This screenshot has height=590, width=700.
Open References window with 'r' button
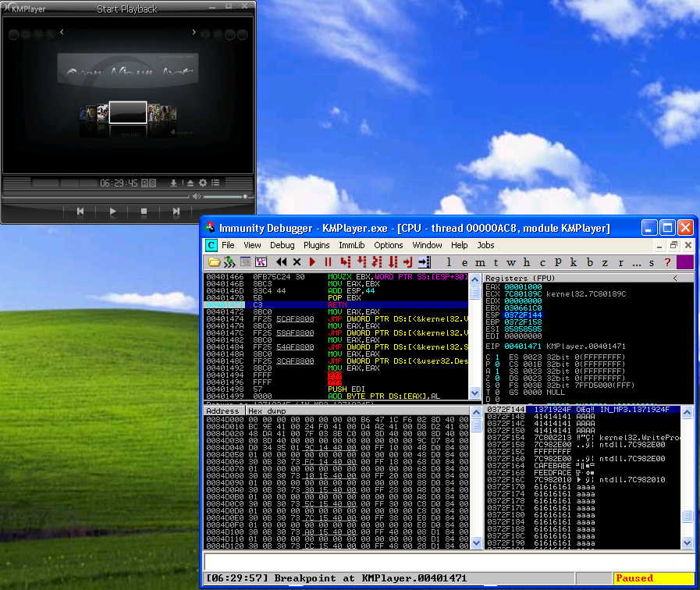coord(620,262)
